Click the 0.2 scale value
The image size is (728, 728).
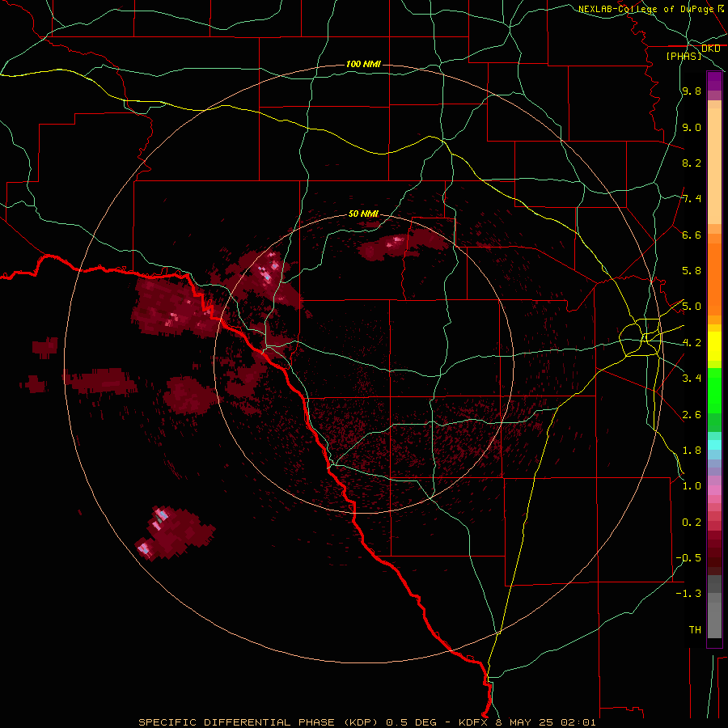pyautogui.click(x=692, y=523)
